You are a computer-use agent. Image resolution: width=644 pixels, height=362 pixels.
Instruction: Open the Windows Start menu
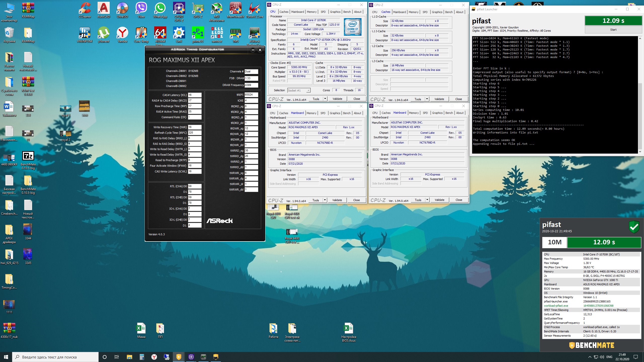tap(6, 357)
